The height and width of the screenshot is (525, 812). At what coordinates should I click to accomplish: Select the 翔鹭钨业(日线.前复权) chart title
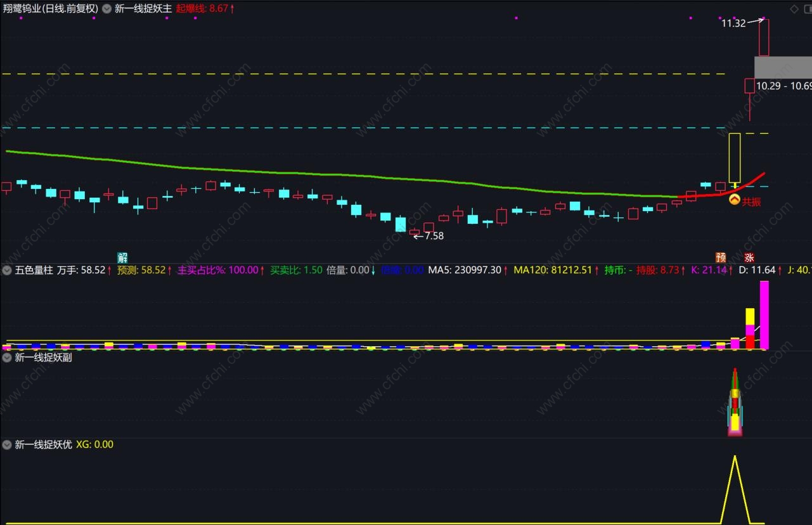[x=49, y=9]
